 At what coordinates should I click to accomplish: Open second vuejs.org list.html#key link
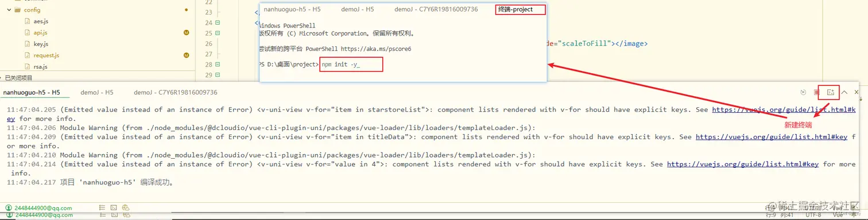tap(772, 137)
